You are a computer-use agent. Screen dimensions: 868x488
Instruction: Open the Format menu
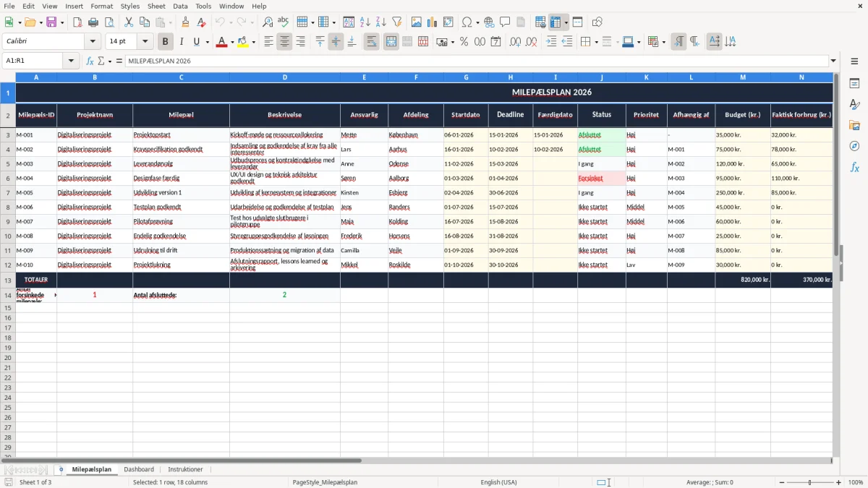[x=101, y=6]
